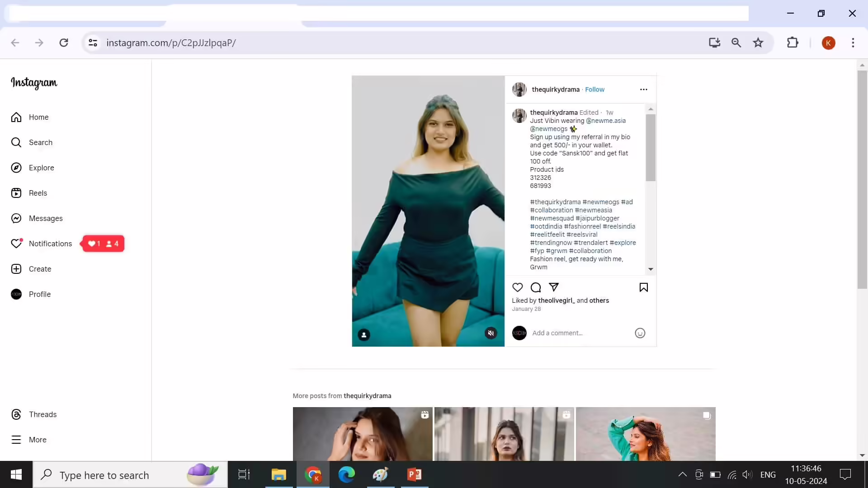This screenshot has height=488, width=868.
Task: Open #trendalert hashtag
Action: coord(591,243)
